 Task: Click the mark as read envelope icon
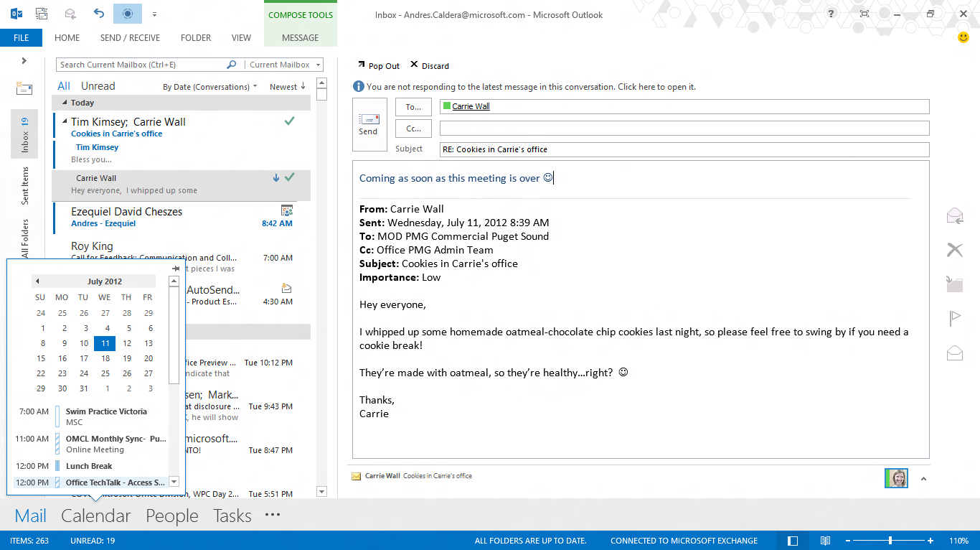coord(955,353)
